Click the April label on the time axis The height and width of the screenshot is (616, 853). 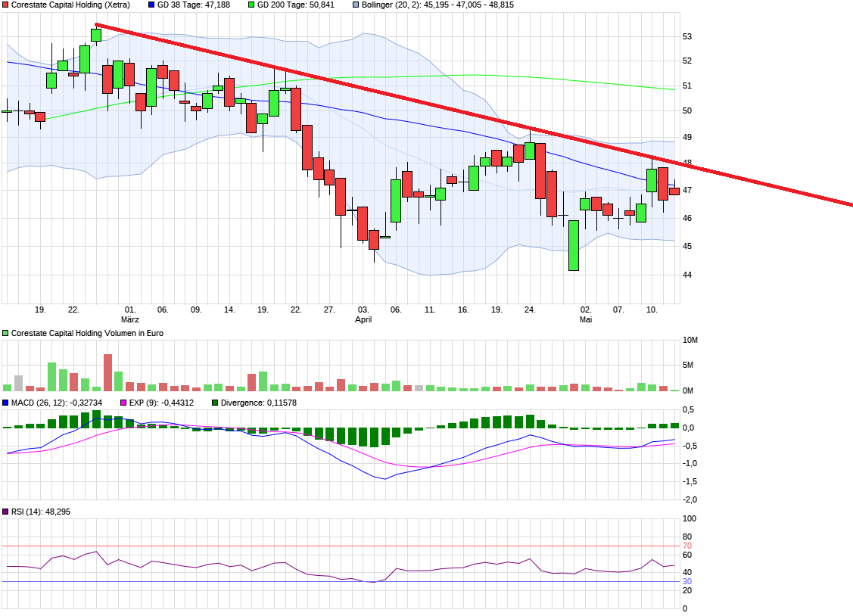point(363,320)
